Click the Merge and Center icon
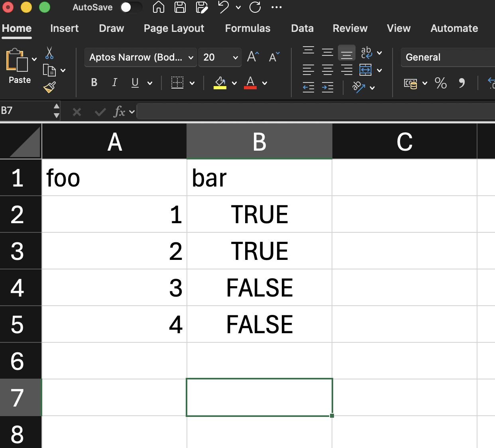 (x=365, y=70)
